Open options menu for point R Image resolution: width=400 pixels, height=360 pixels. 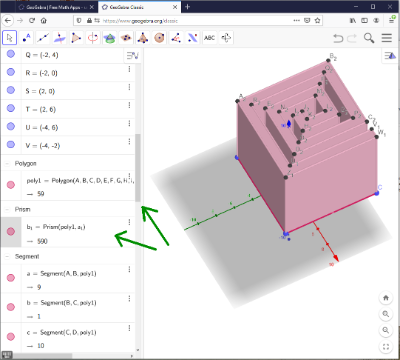pyautogui.click(x=129, y=69)
